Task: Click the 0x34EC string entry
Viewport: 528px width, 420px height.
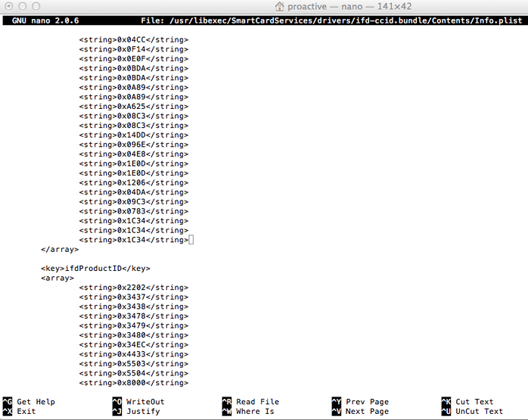Action: coord(134,344)
